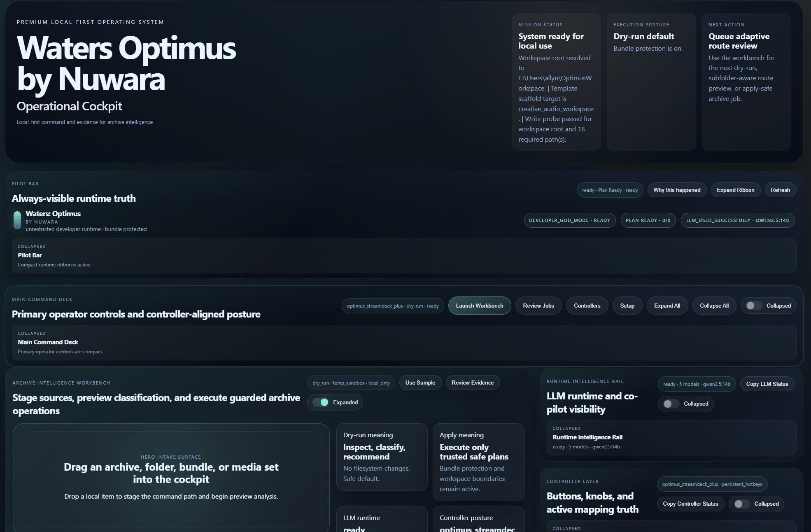Screen dimensions: 811x532
Task: Click the ready Plan Ready ready status pill
Action: click(x=610, y=190)
